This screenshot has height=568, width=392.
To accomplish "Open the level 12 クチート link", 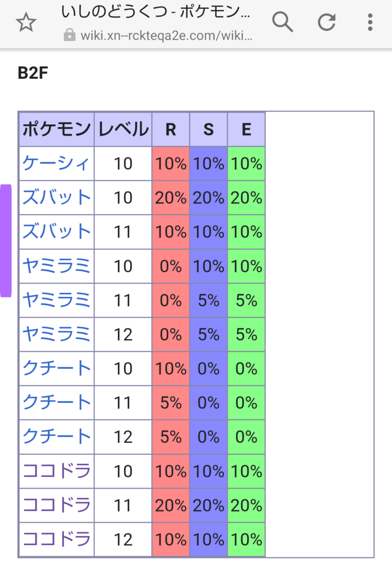I will 57,437.
